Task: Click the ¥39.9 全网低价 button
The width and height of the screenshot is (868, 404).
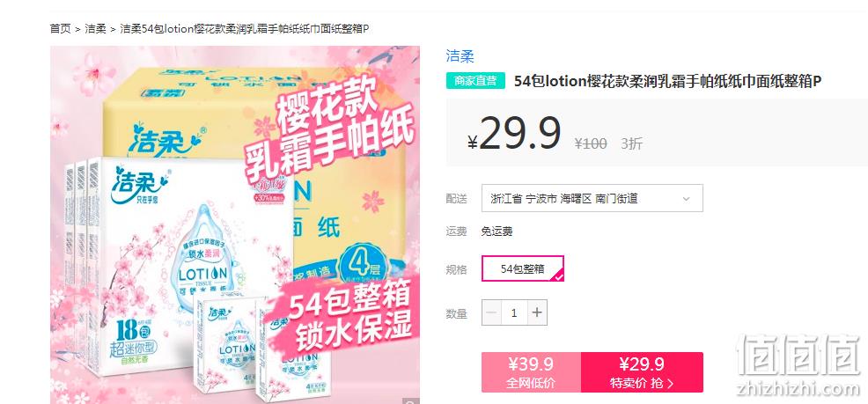Action: tap(532, 372)
